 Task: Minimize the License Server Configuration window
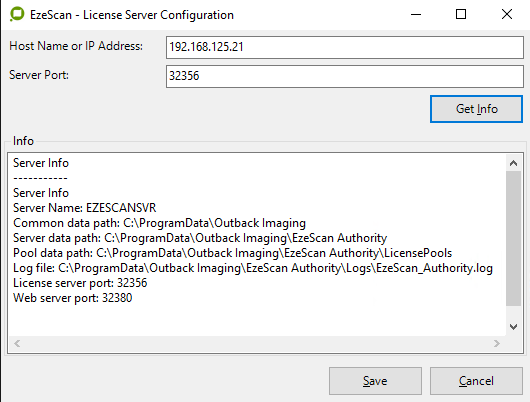tap(416, 14)
